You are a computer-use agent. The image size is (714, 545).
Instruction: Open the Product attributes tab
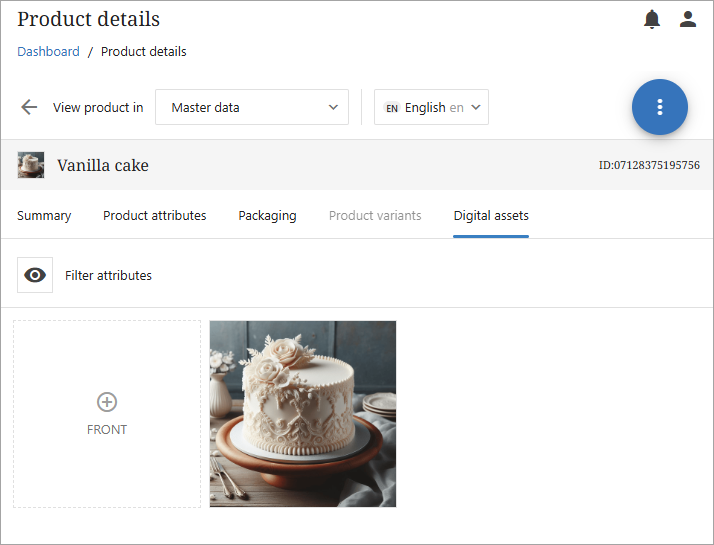tap(155, 215)
